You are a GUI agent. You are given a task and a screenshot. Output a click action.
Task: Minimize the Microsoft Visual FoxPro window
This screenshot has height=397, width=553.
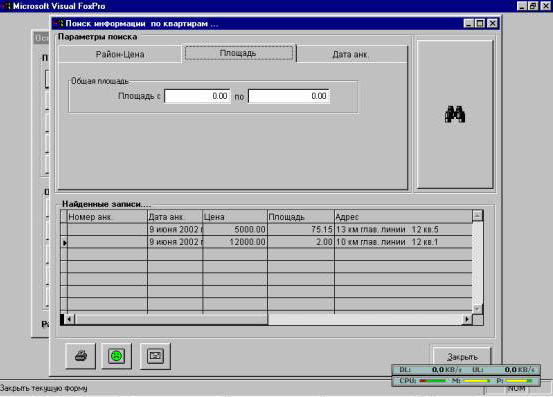point(522,6)
